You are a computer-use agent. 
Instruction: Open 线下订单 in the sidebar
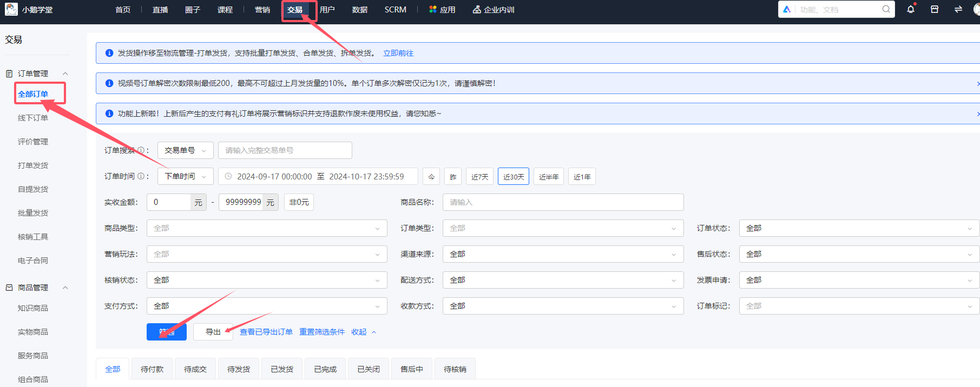click(x=33, y=118)
